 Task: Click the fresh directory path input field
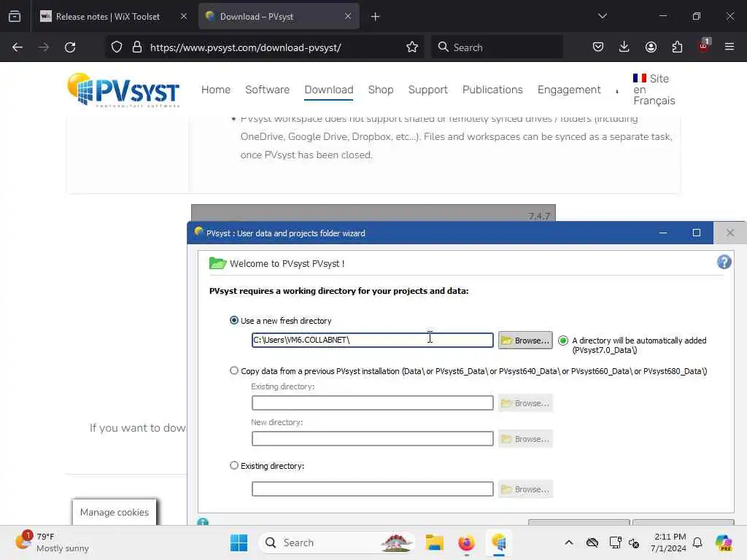tap(372, 340)
